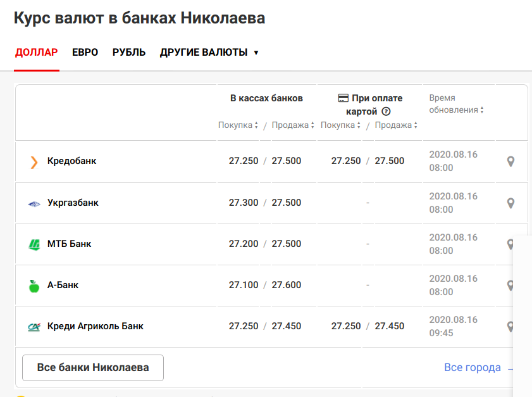
Task: Show Кредобанк branches via map pin
Action: click(x=510, y=161)
